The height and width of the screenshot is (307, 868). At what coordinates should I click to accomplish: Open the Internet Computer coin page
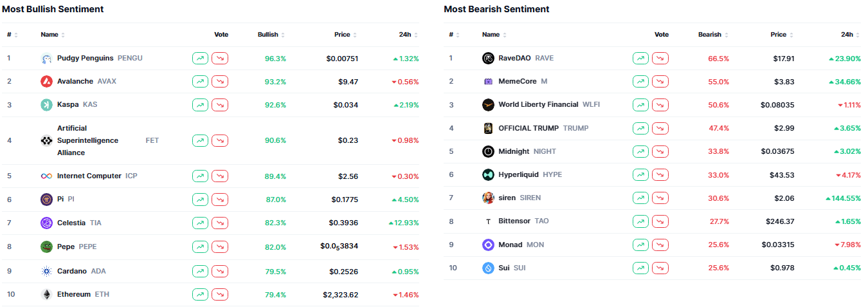tap(89, 176)
